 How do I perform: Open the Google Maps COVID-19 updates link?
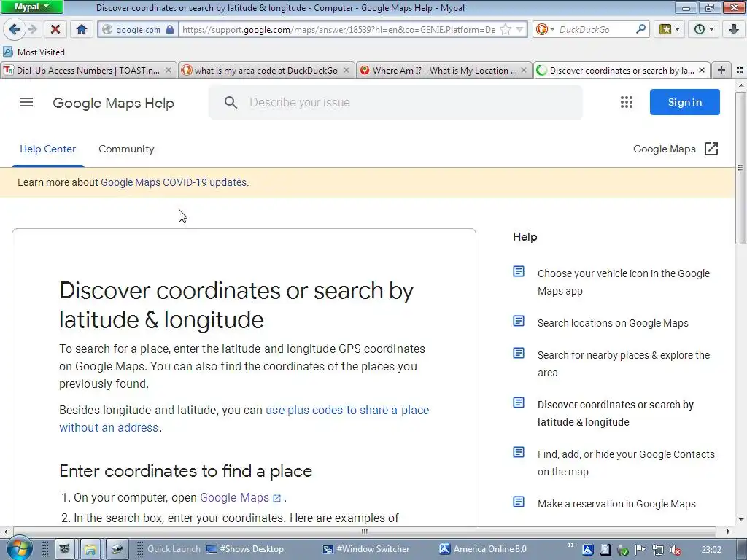coord(174,182)
